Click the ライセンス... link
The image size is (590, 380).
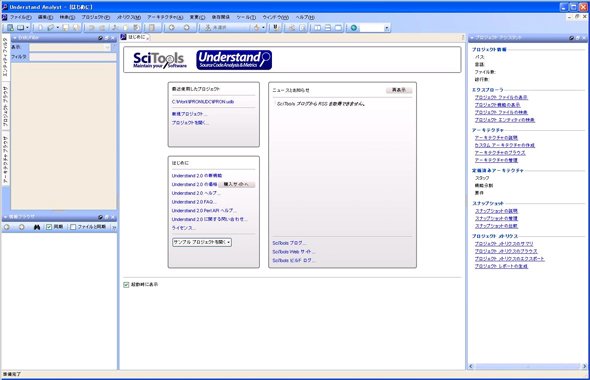click(x=184, y=228)
